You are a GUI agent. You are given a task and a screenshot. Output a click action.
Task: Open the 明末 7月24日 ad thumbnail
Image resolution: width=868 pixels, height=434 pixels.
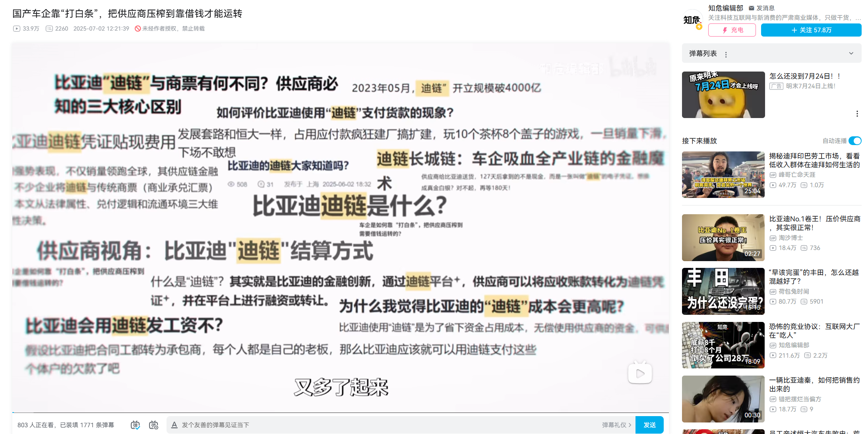(x=723, y=95)
